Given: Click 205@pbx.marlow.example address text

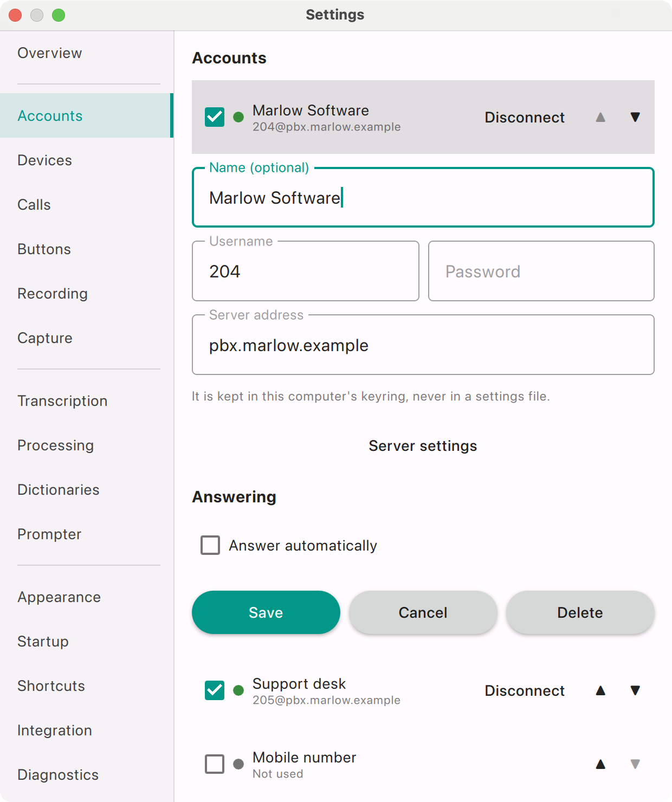Looking at the screenshot, I should pos(327,700).
